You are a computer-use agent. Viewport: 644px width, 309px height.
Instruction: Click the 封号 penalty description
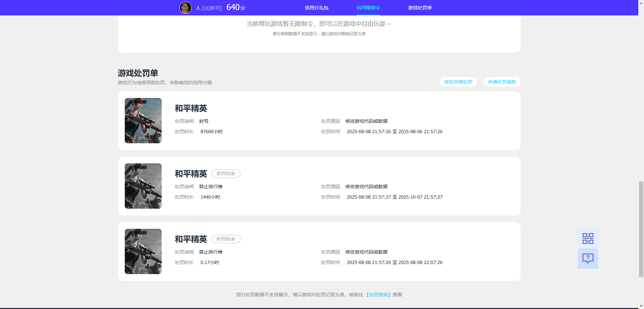coord(204,121)
